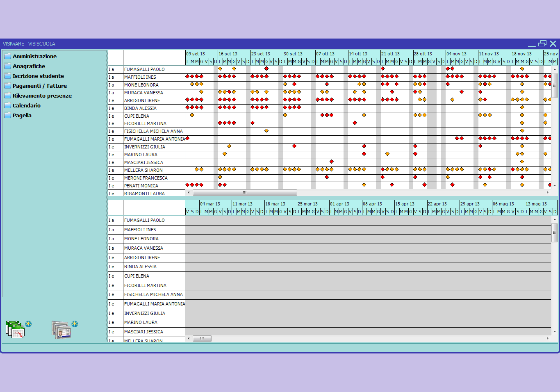This screenshot has width=560, height=392.
Task: Click the lower chart's horizontal scroll left arrow
Action: 189,338
